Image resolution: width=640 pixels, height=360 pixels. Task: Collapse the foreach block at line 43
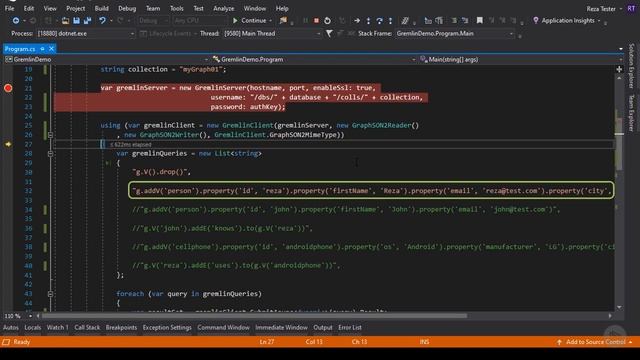pos(50,294)
